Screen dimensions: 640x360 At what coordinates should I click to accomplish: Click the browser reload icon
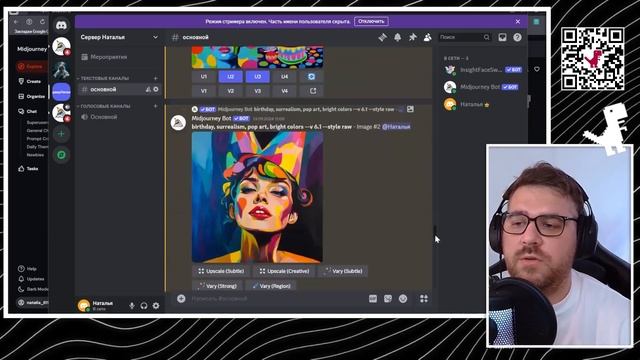click(42, 22)
